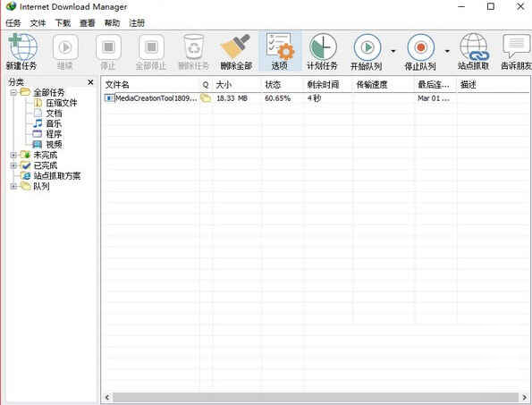
Task: Select the 队列 category
Action: pos(41,186)
